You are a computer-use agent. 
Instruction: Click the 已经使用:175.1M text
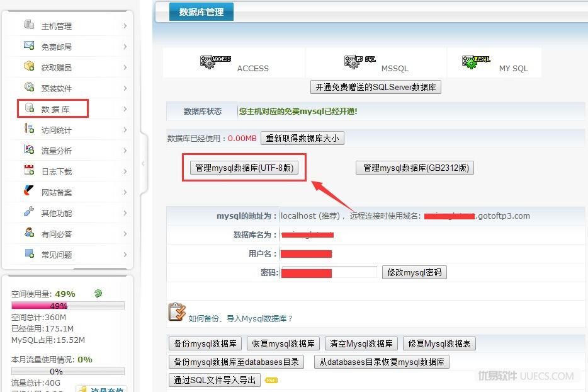click(x=42, y=329)
